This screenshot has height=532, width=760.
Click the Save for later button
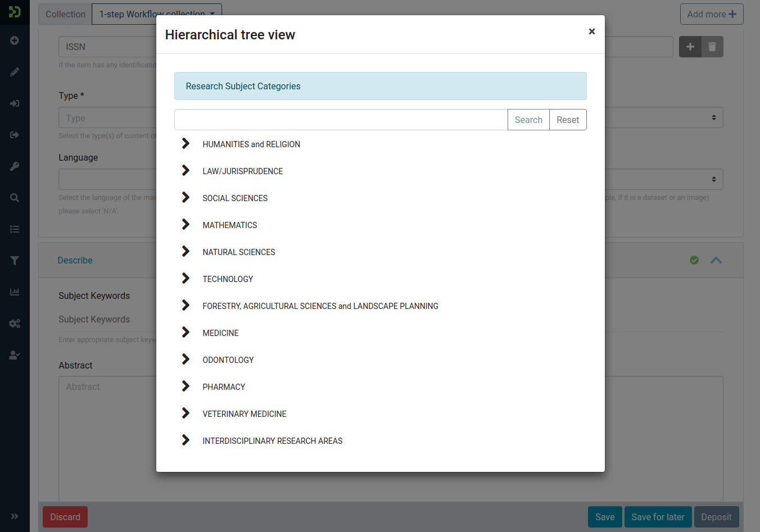[x=657, y=517]
